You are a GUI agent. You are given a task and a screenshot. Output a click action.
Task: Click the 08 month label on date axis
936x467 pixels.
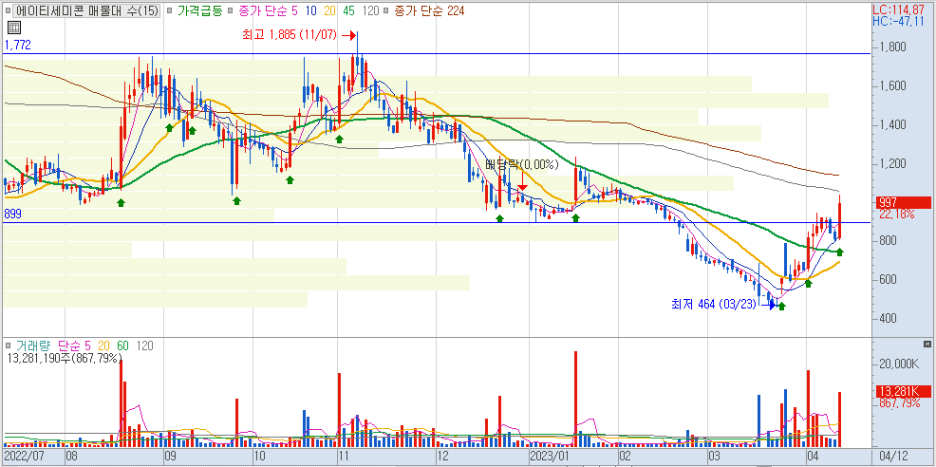click(x=71, y=456)
